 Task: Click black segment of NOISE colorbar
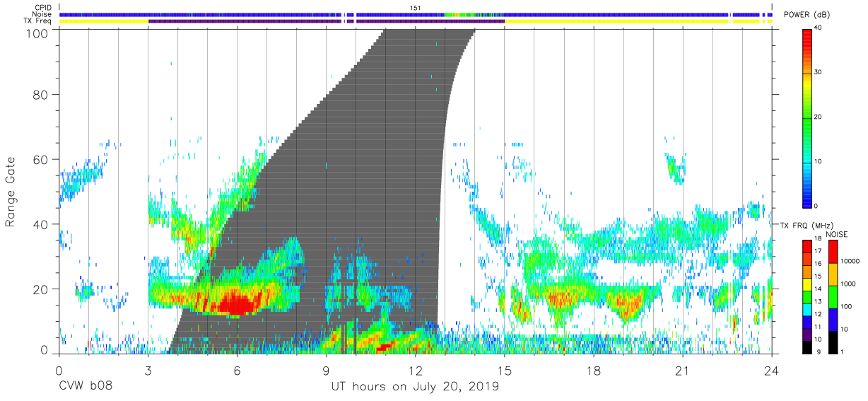pyautogui.click(x=832, y=342)
